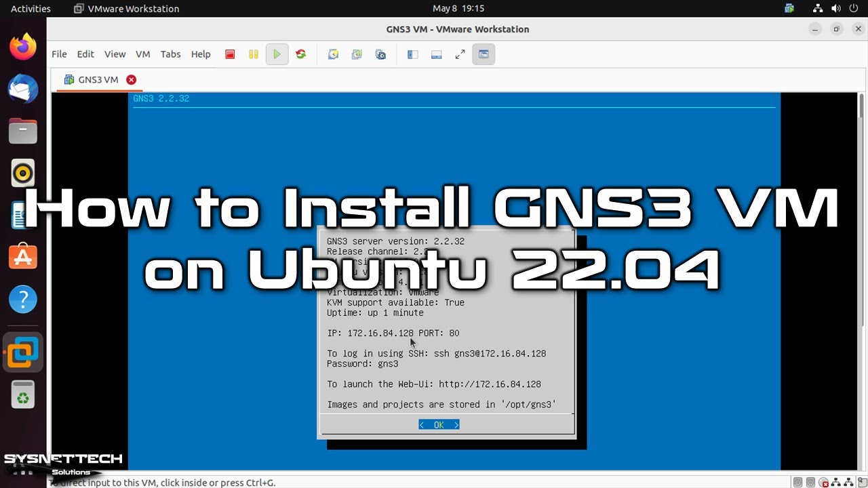Viewport: 868px width, 488px height.
Task: Click the "stored in '/opt/gns3'" line
Action: point(441,404)
